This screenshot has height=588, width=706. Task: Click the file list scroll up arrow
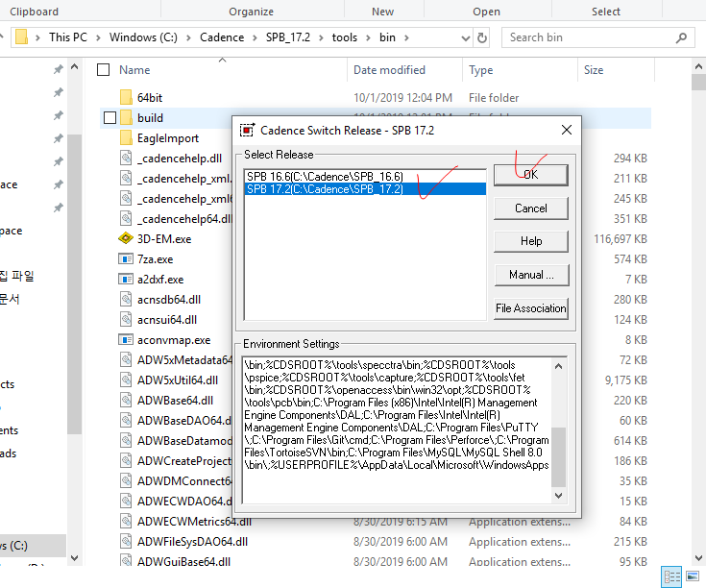[699, 66]
